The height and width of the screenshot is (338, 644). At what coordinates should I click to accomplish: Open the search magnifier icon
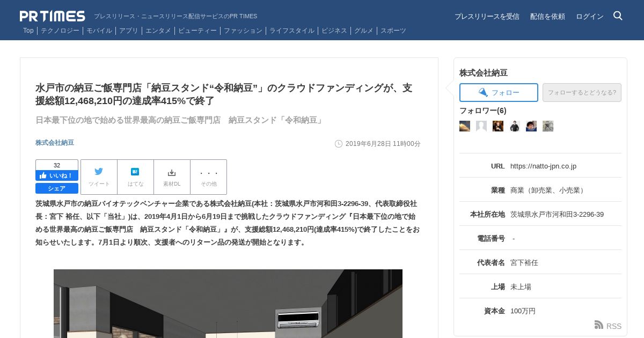pyautogui.click(x=618, y=16)
